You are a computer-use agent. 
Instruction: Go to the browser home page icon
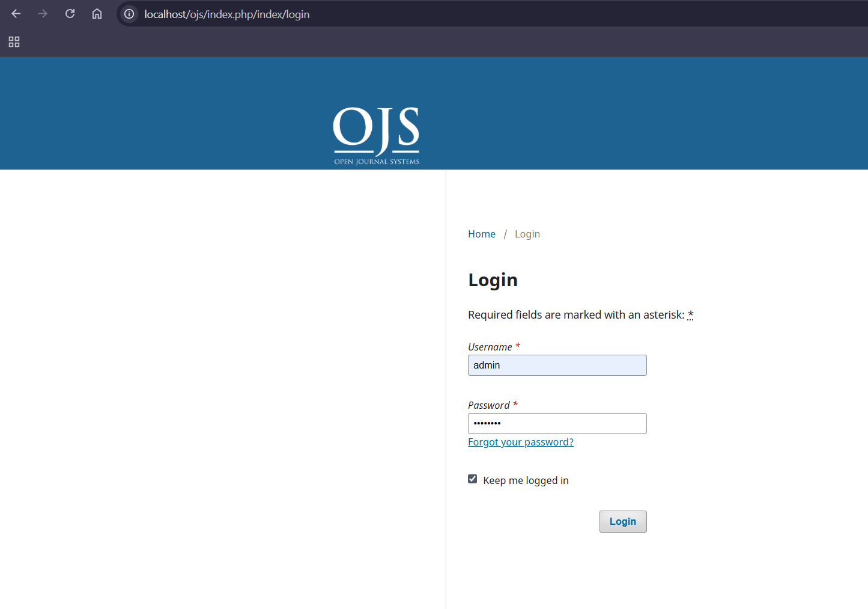[x=97, y=14]
